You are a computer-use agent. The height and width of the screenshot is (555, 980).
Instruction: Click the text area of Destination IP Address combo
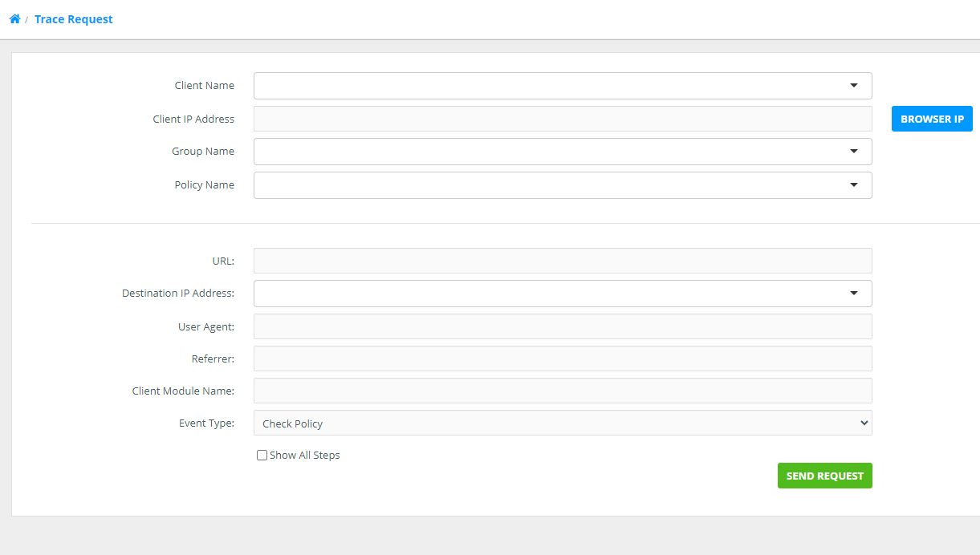point(546,294)
